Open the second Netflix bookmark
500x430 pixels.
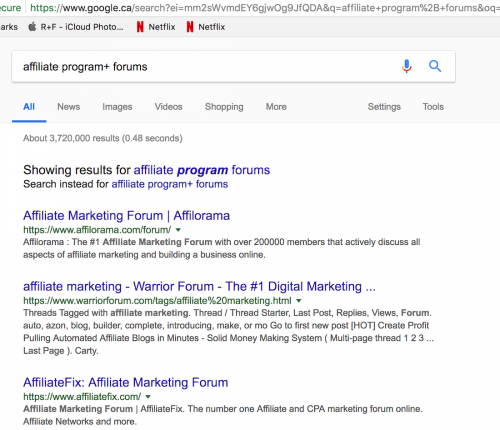(206, 27)
